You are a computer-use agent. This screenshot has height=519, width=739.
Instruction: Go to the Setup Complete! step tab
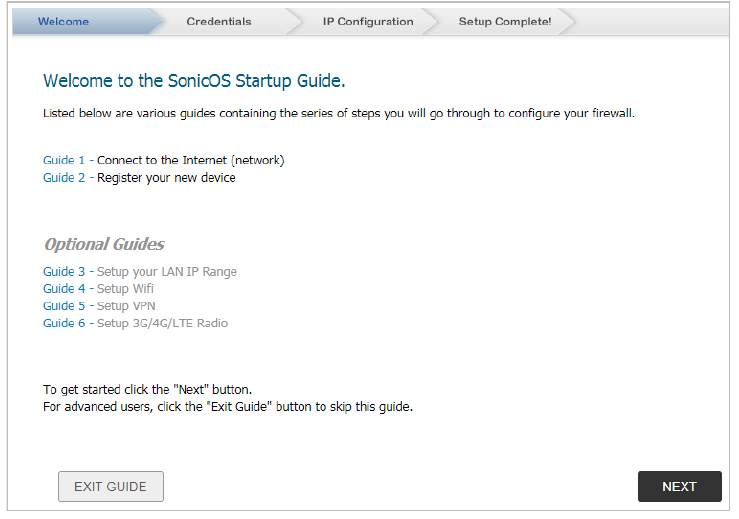point(504,21)
